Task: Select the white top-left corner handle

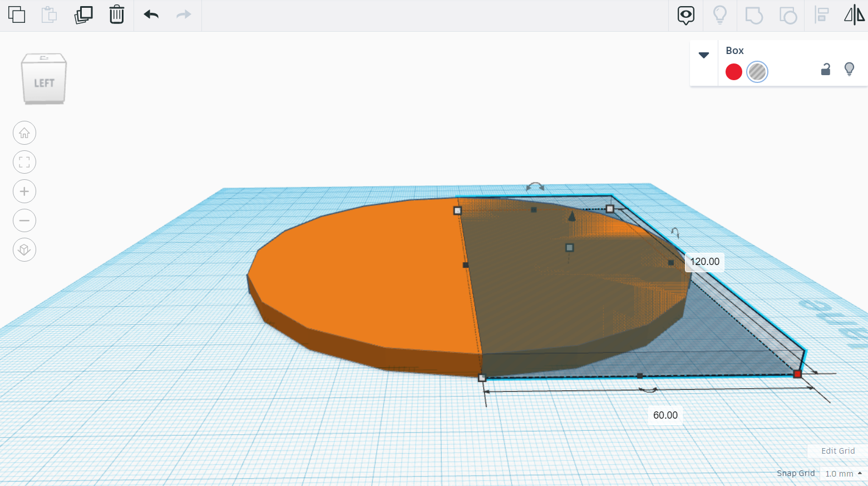Action: pos(457,210)
